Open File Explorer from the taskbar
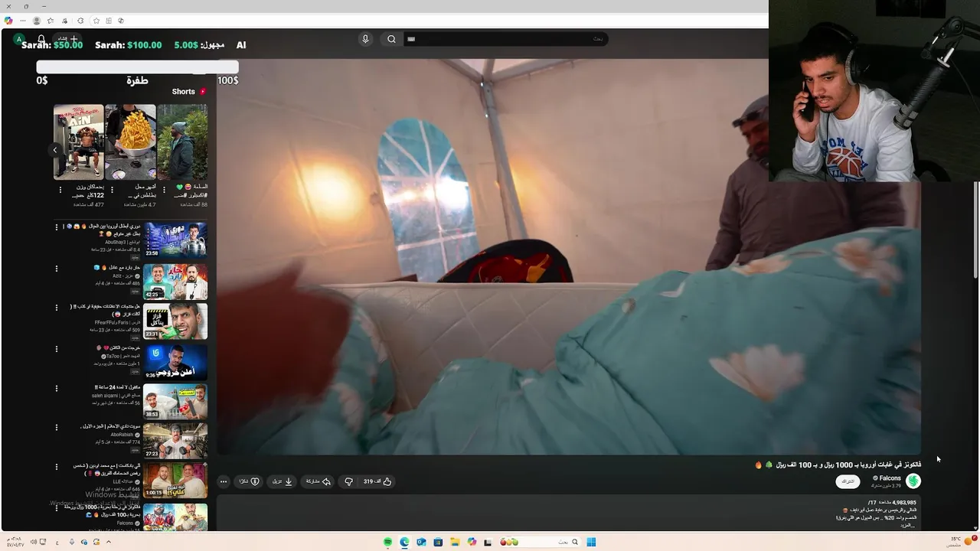 point(455,542)
